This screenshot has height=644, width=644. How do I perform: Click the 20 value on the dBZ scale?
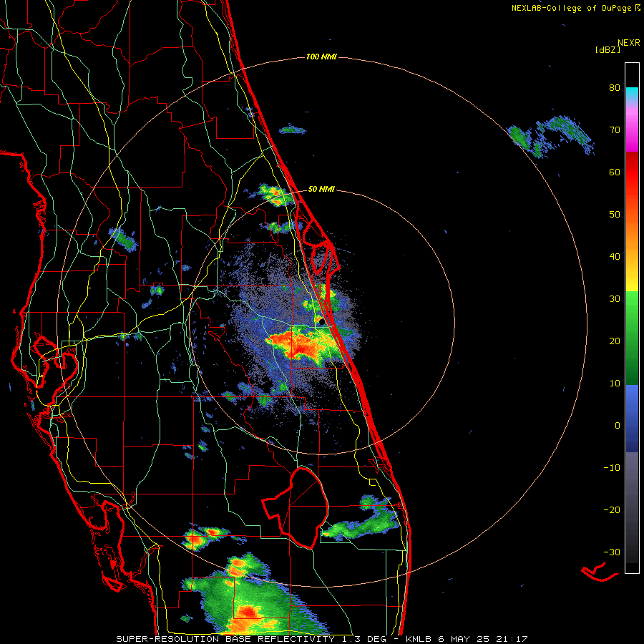point(615,341)
